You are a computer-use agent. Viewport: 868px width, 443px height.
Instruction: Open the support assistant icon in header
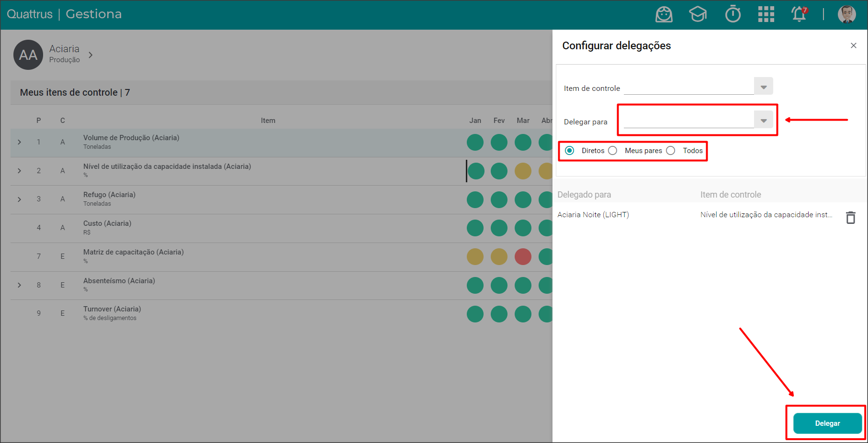(x=664, y=14)
